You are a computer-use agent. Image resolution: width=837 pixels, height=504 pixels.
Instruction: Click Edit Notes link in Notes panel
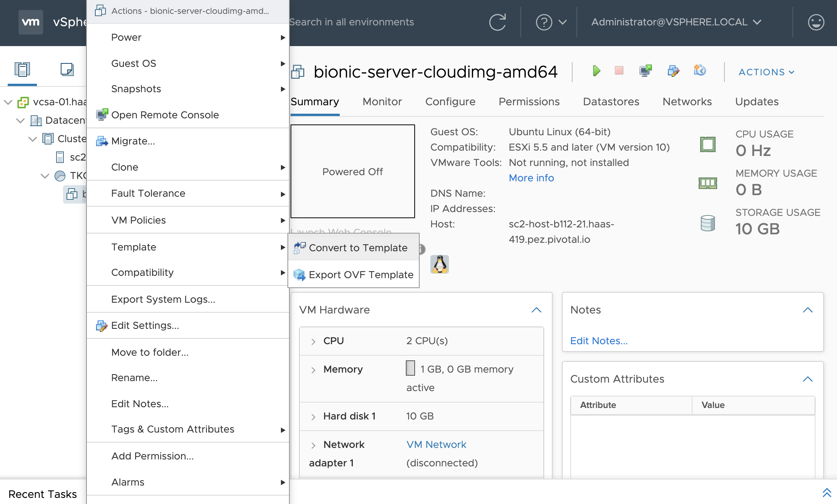click(600, 340)
